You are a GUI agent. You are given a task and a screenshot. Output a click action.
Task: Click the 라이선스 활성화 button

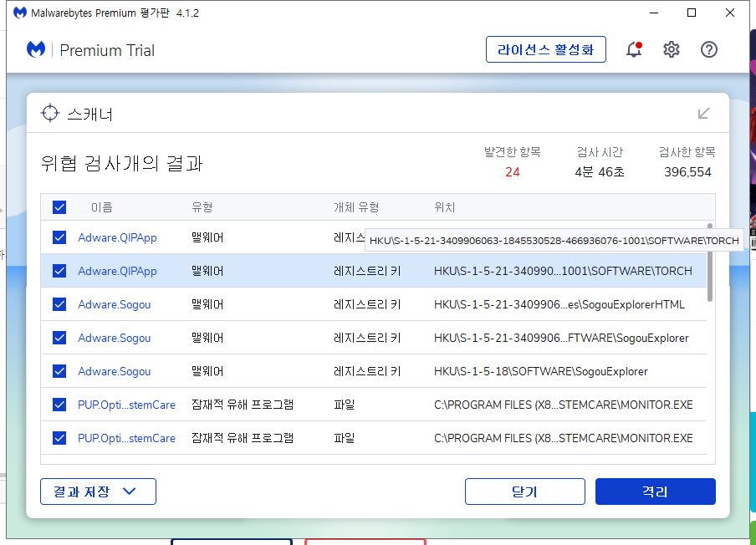tap(546, 49)
